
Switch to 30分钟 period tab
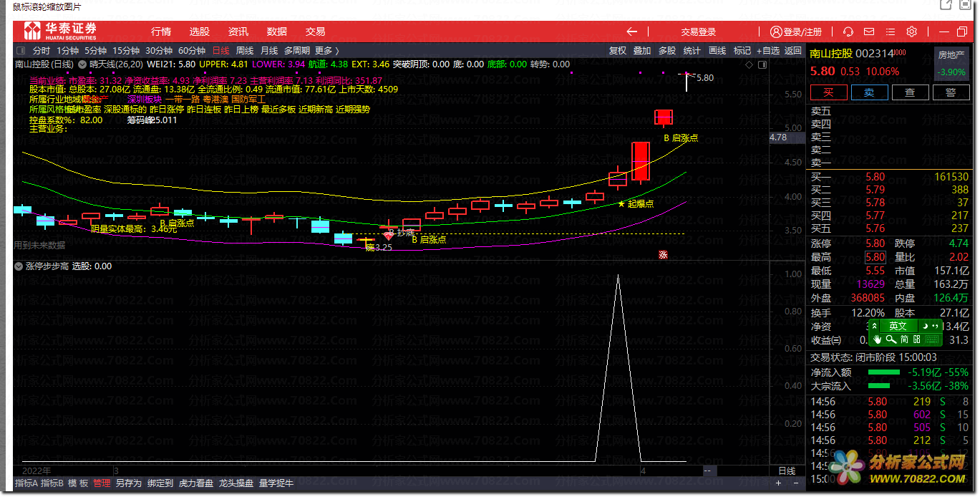159,51
